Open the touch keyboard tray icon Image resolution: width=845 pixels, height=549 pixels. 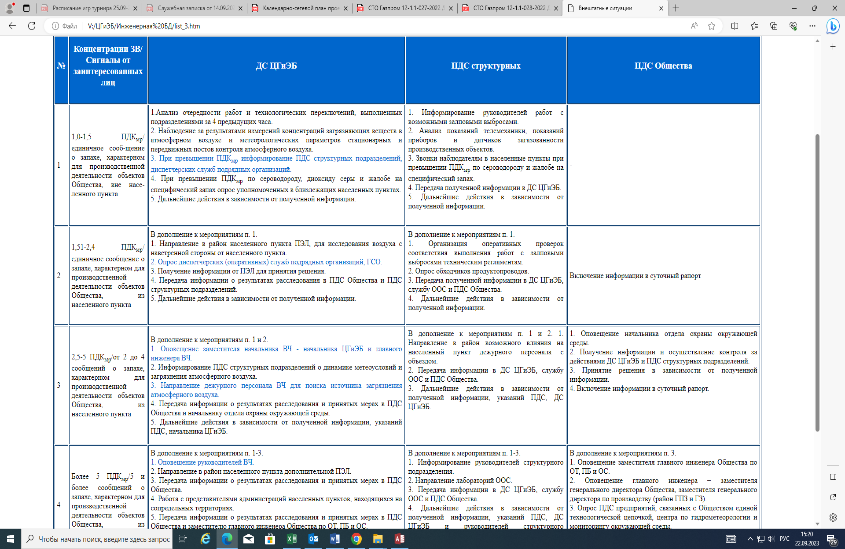731,539
